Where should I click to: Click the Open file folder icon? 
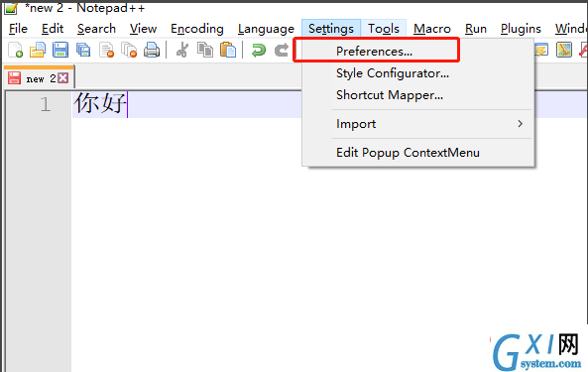[38, 50]
